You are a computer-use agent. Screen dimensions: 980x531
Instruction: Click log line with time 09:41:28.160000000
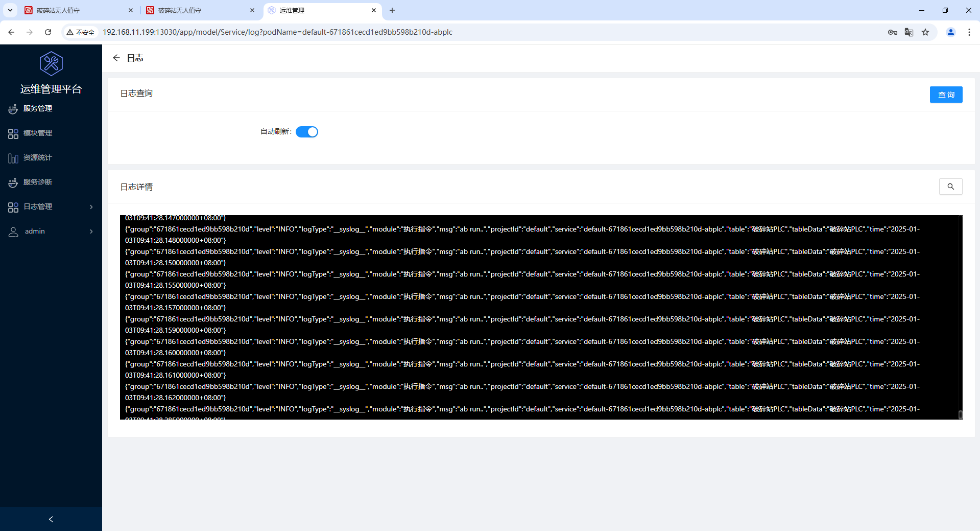point(522,347)
